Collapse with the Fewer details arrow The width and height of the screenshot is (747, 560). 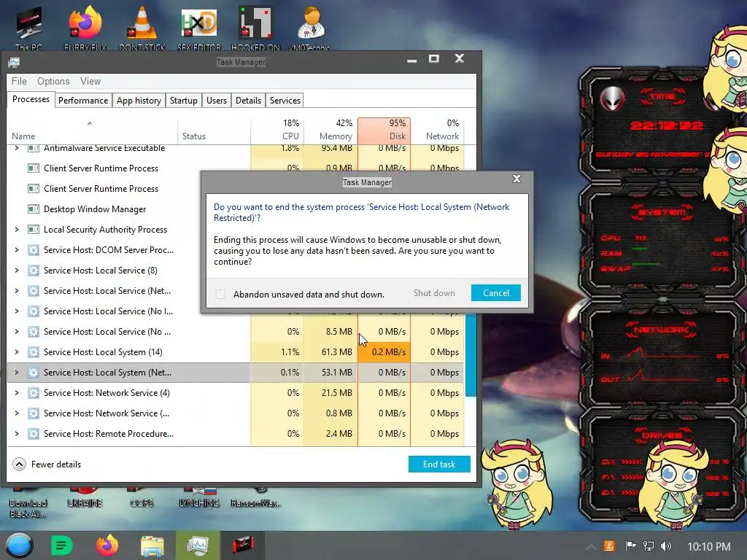[x=19, y=464]
